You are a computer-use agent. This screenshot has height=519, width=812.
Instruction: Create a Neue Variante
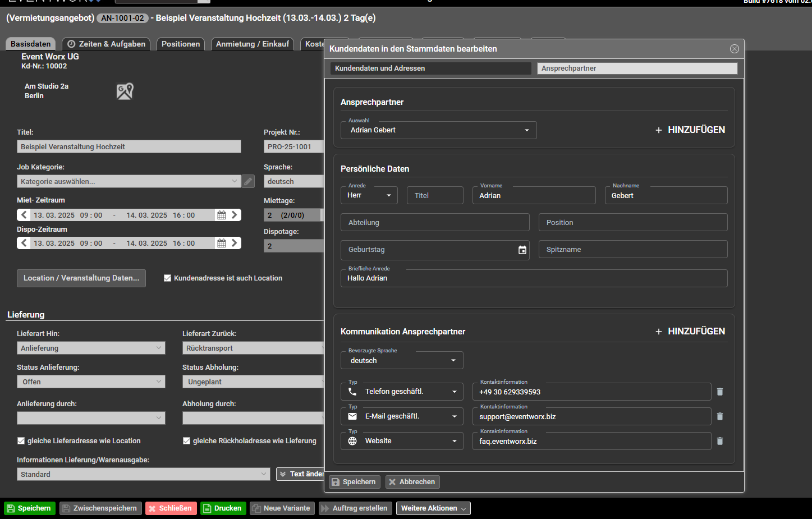point(282,508)
